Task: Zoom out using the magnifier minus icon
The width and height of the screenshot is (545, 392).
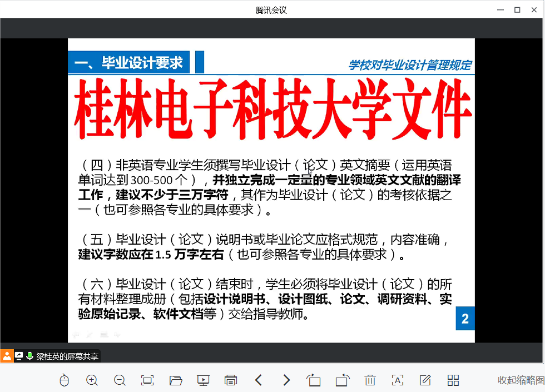Action: [120, 380]
